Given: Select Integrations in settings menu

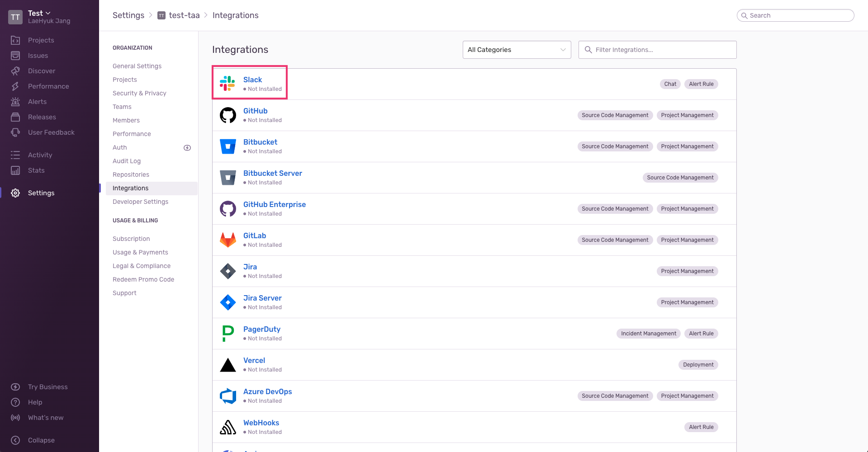Looking at the screenshot, I should point(152,188).
